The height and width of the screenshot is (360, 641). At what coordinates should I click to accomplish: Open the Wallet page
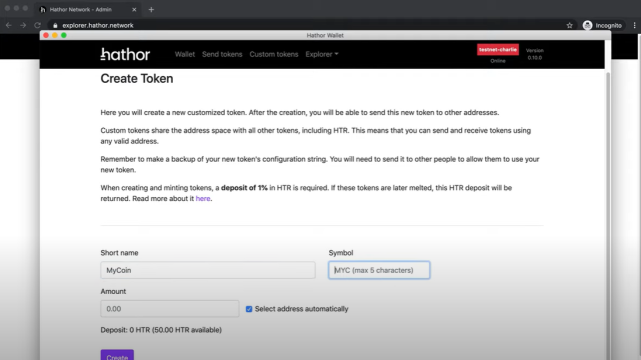tap(185, 54)
